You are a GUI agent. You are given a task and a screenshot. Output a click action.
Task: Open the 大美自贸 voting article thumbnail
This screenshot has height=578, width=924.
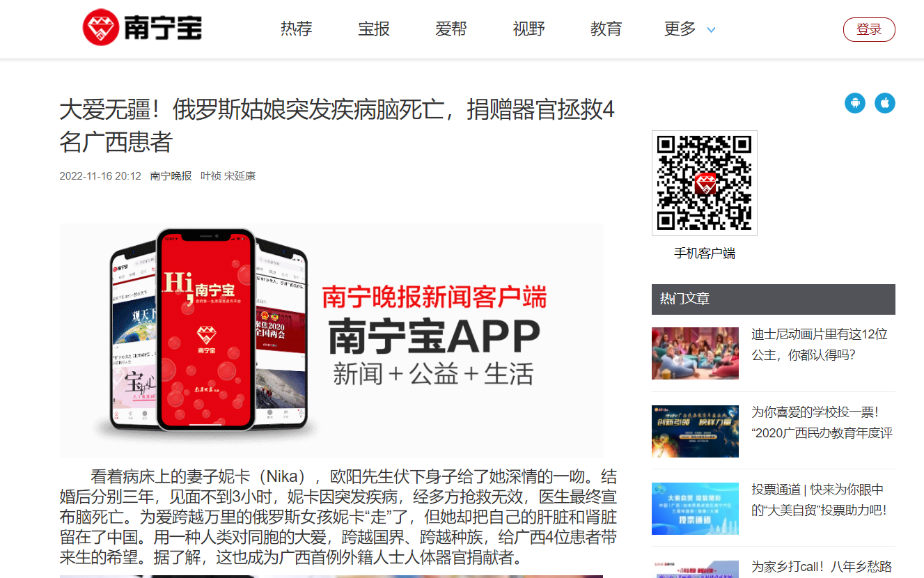pyautogui.click(x=695, y=508)
